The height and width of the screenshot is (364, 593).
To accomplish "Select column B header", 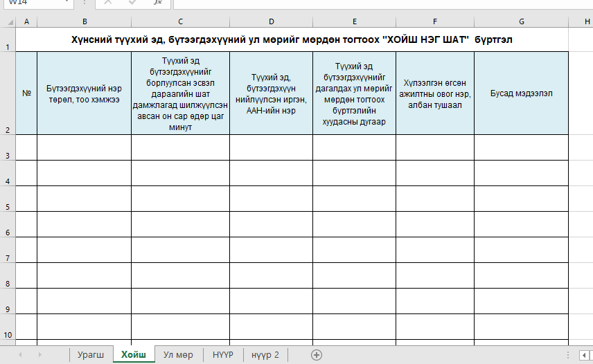I will [85, 22].
